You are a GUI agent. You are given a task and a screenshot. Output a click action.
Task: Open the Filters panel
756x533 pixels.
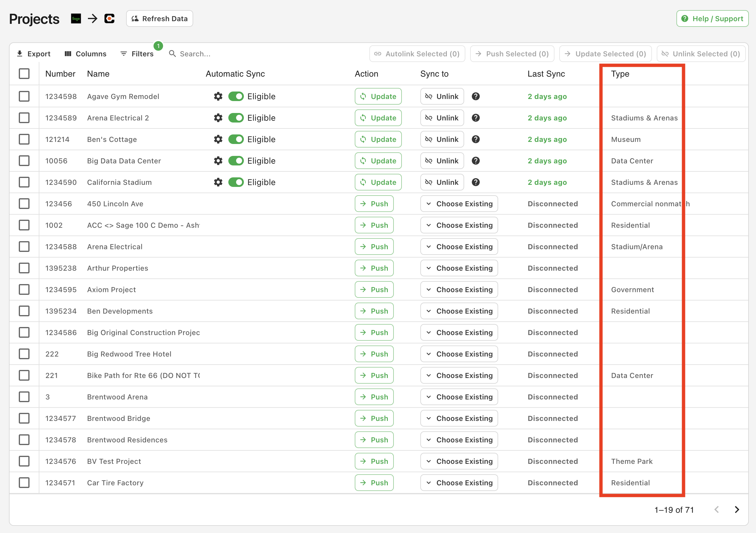tap(137, 54)
